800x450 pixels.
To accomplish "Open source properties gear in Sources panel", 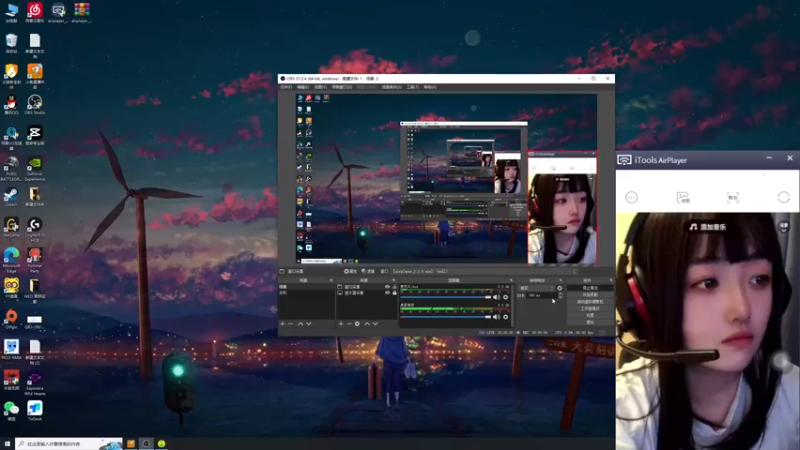I will (357, 324).
